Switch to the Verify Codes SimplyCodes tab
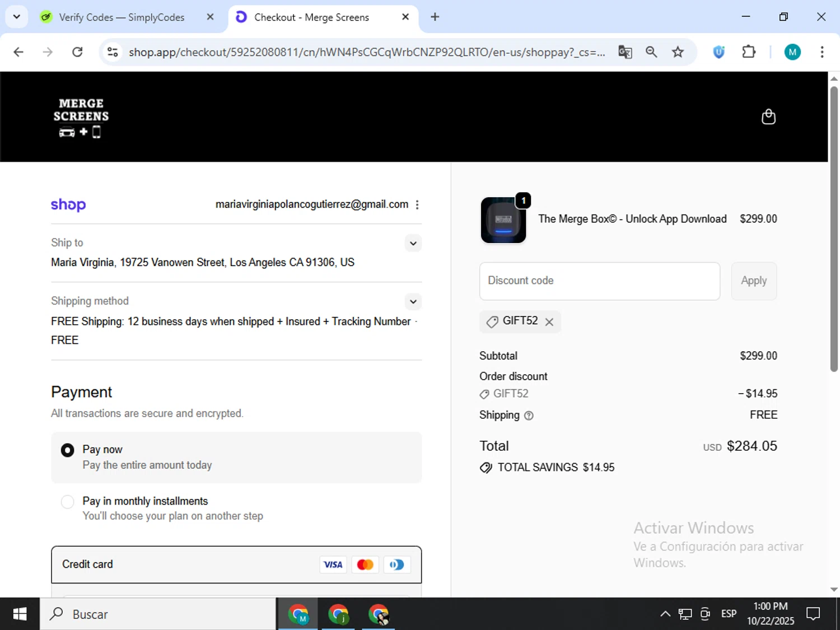 pyautogui.click(x=121, y=17)
